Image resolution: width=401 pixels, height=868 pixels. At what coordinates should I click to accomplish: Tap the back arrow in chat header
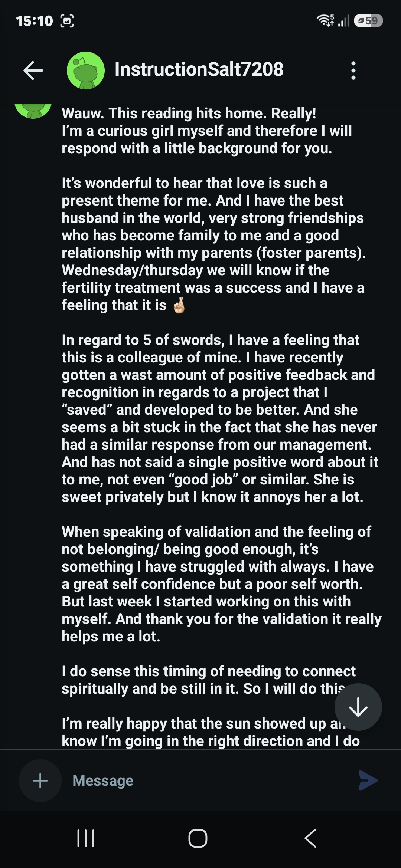pyautogui.click(x=33, y=70)
